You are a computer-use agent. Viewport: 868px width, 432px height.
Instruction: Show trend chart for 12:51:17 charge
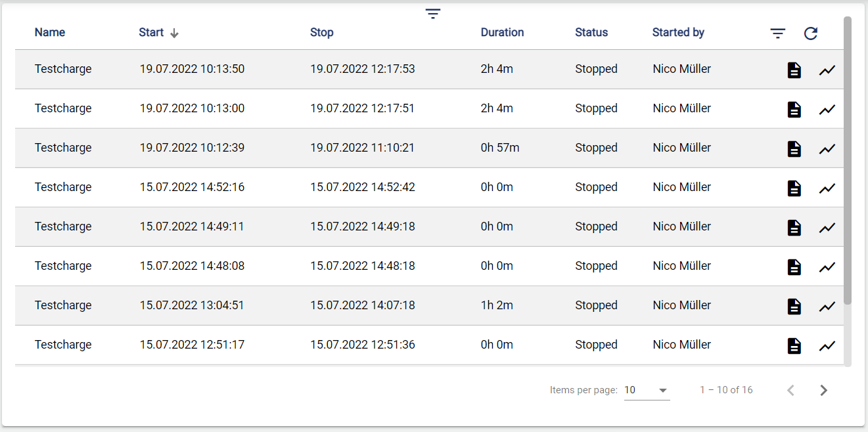pyautogui.click(x=827, y=346)
